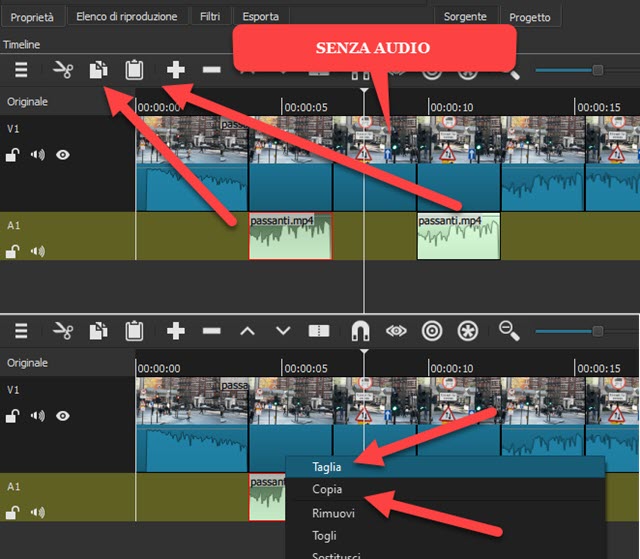
Task: Select the passanti audio clip on lower A1
Action: click(x=267, y=497)
